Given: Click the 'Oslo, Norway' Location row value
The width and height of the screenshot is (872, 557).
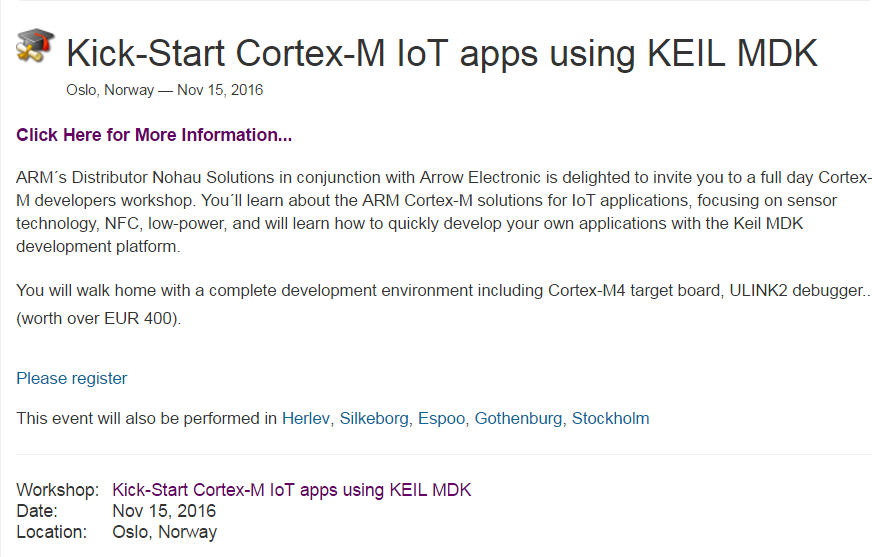Looking at the screenshot, I should coord(165,532).
